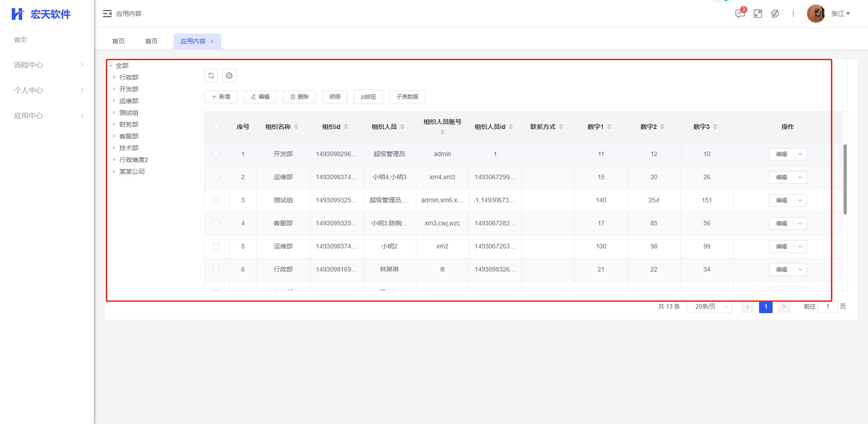Check the select-all header checkbox
This screenshot has height=424, width=868.
pyautogui.click(x=217, y=127)
